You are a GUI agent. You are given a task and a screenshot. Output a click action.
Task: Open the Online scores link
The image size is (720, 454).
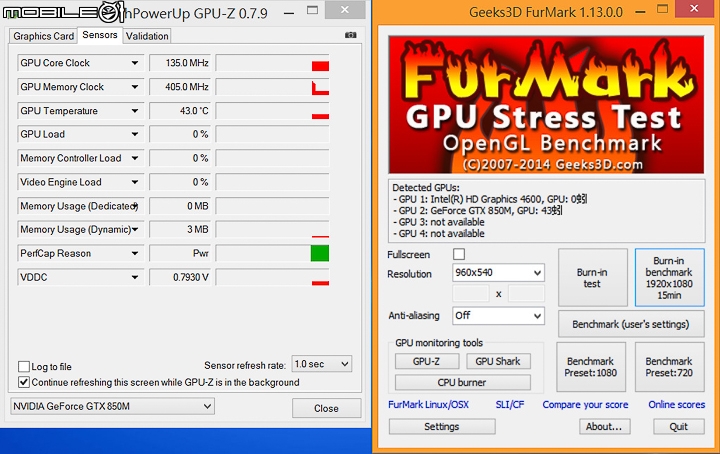pyautogui.click(x=676, y=404)
